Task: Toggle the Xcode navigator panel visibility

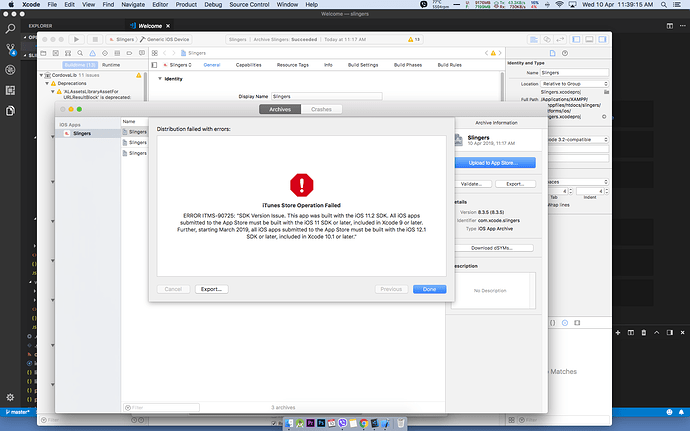Action: [576, 39]
